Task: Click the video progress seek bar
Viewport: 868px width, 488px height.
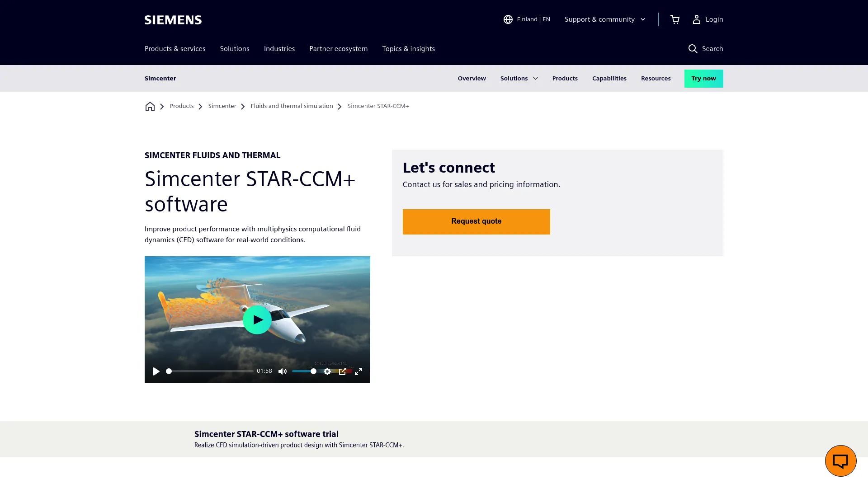Action: 210,371
